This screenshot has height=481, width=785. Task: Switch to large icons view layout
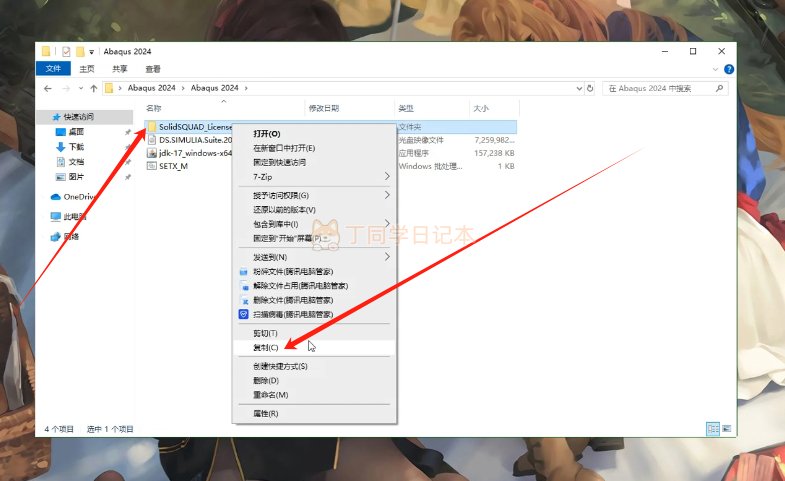[727, 428]
